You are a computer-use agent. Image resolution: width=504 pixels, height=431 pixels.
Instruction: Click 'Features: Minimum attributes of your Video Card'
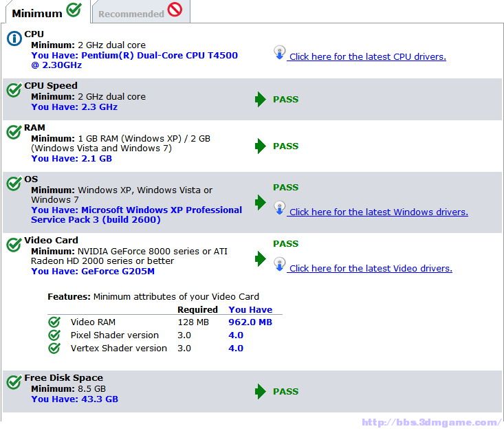(x=153, y=297)
